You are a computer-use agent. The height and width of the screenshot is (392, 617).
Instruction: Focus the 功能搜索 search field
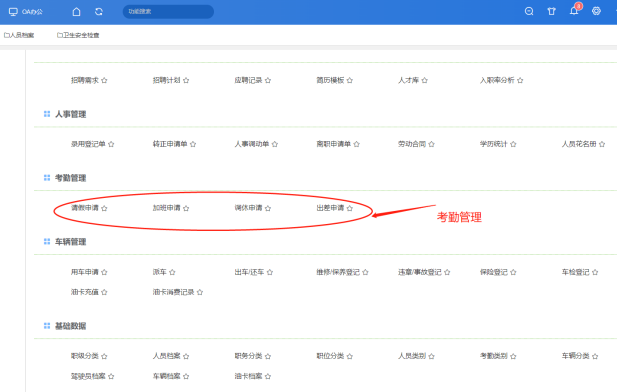point(168,11)
